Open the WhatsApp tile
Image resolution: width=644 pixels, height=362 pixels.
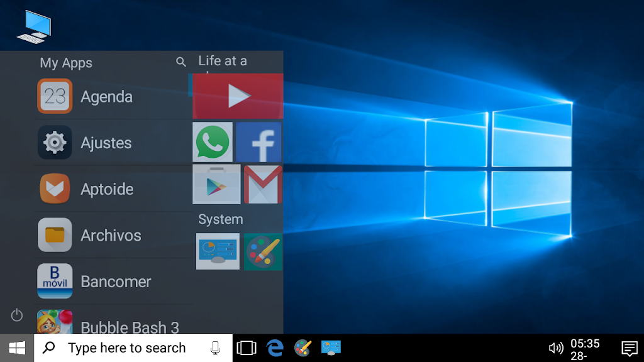(x=213, y=142)
